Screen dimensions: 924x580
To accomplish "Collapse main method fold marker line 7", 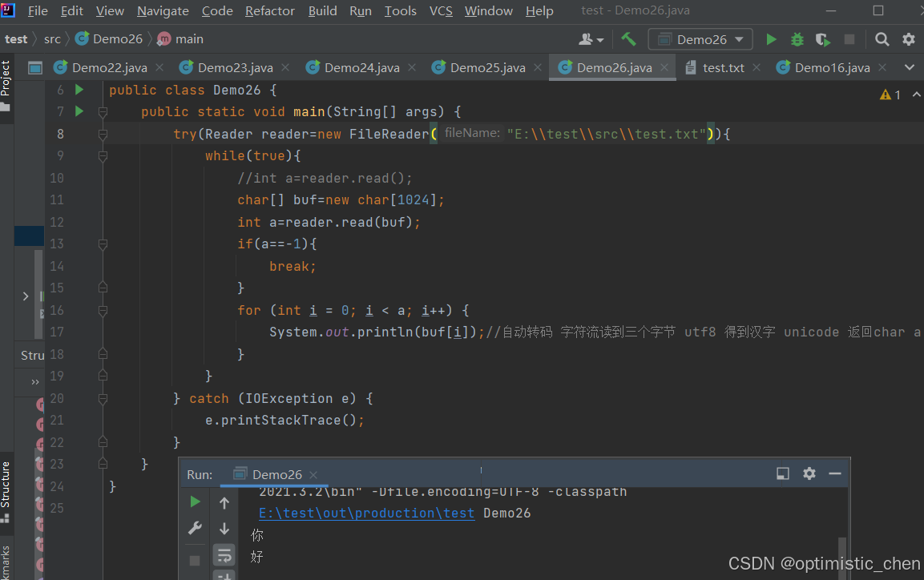I will click(103, 111).
